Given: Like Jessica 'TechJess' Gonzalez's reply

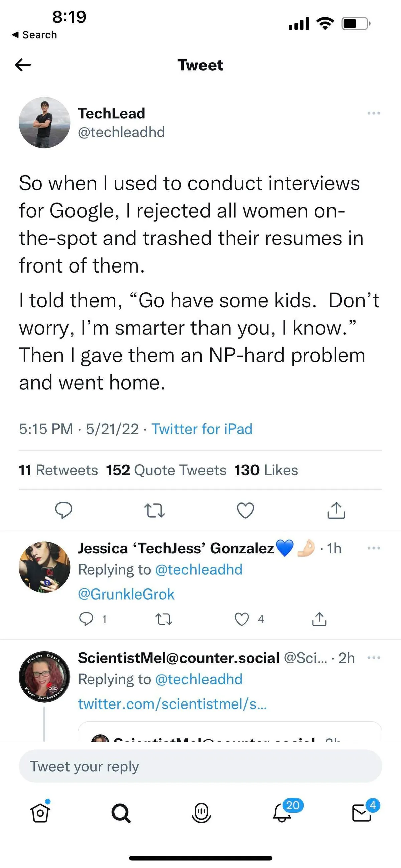Looking at the screenshot, I should 242,619.
